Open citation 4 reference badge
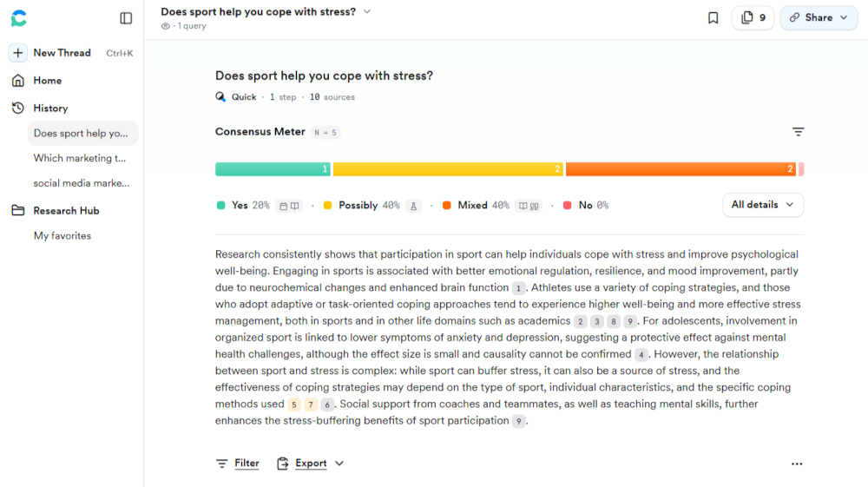 [x=641, y=354]
